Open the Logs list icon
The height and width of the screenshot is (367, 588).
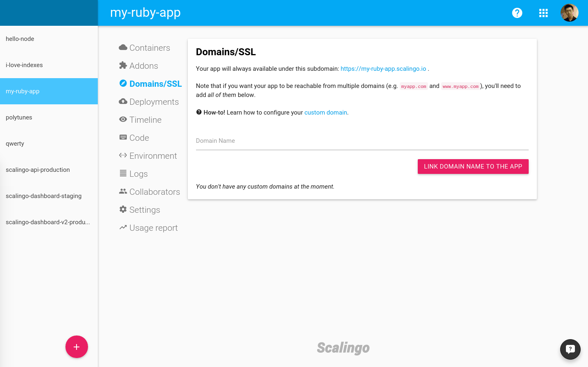[x=123, y=173]
